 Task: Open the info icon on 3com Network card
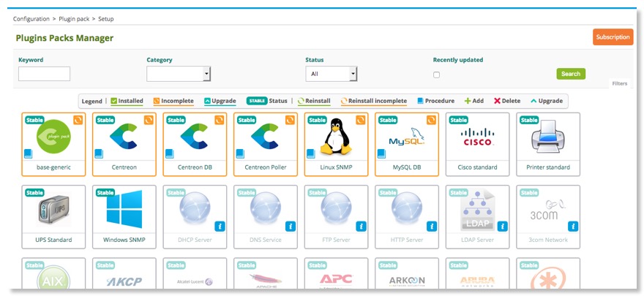[x=572, y=227]
